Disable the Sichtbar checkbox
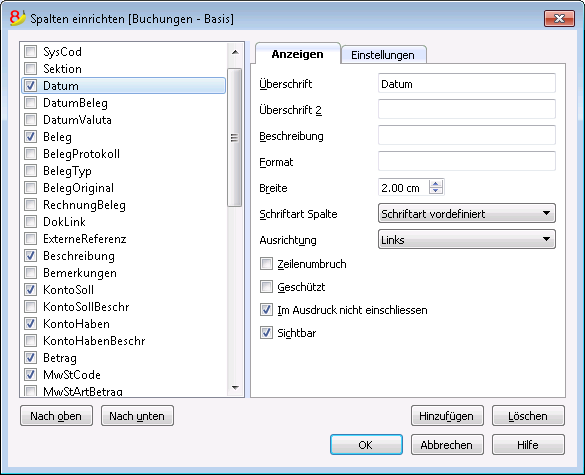585x475 pixels. (266, 332)
